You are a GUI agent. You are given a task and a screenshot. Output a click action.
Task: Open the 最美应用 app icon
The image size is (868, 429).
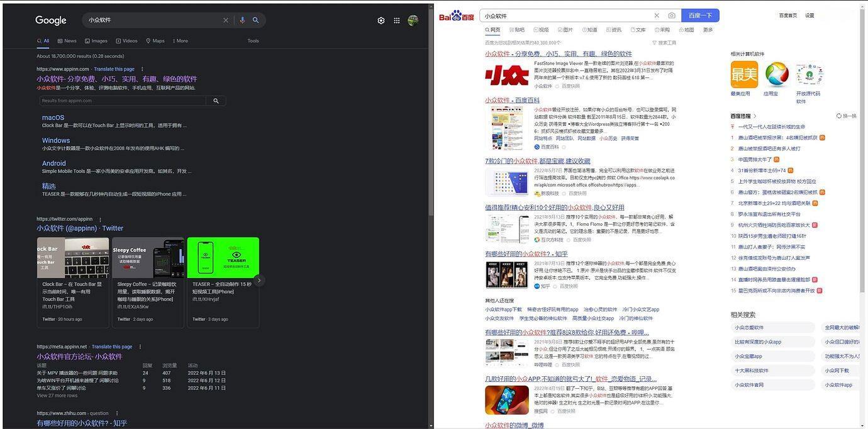744,75
